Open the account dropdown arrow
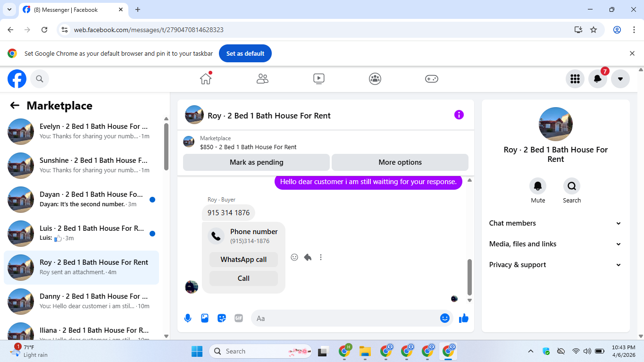Viewport: 644px width, 362px height. click(x=620, y=79)
